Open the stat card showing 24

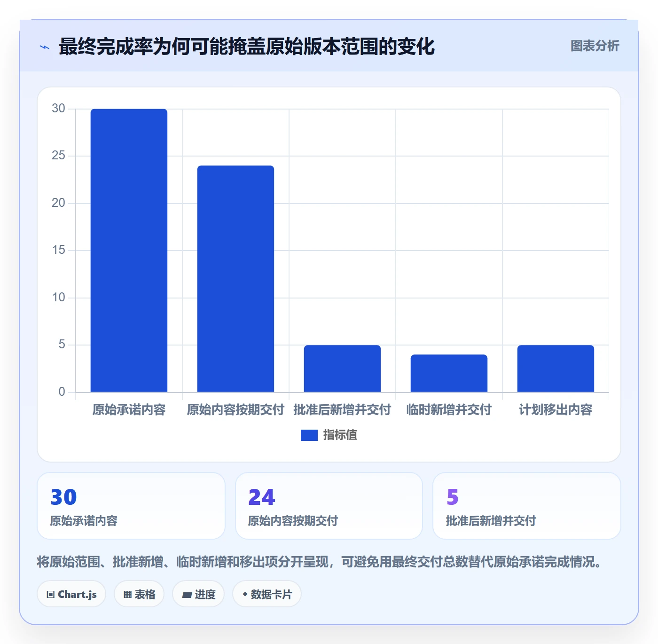tap(329, 506)
